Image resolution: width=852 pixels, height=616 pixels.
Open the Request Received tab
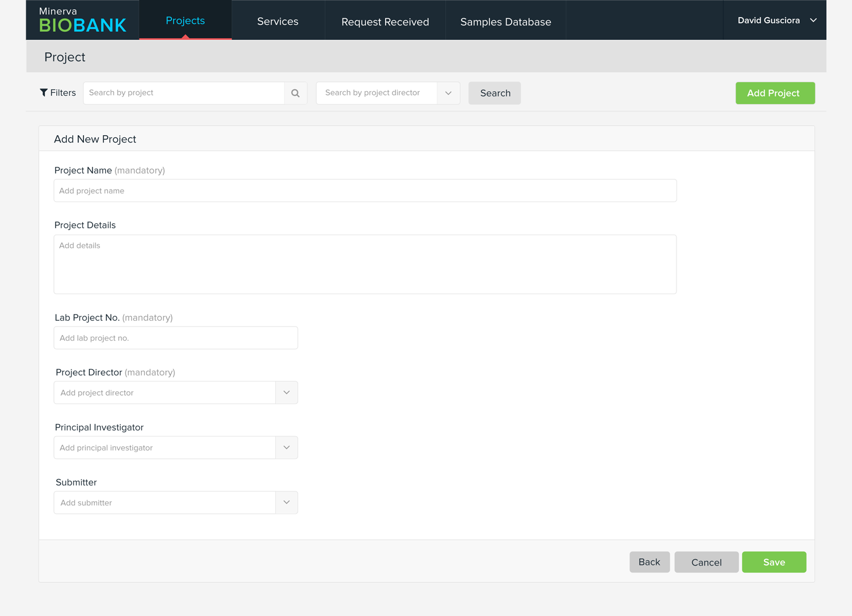point(385,22)
